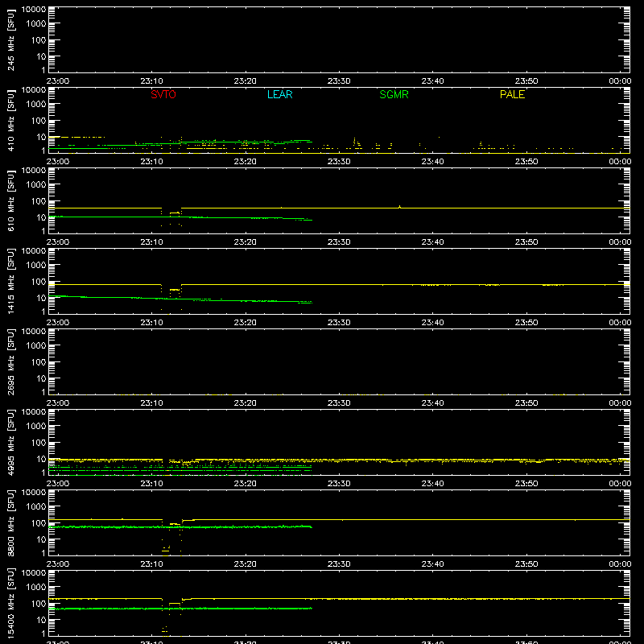
Task: Select the 1415 MHz [SFU] axis title
Action: click(10, 281)
